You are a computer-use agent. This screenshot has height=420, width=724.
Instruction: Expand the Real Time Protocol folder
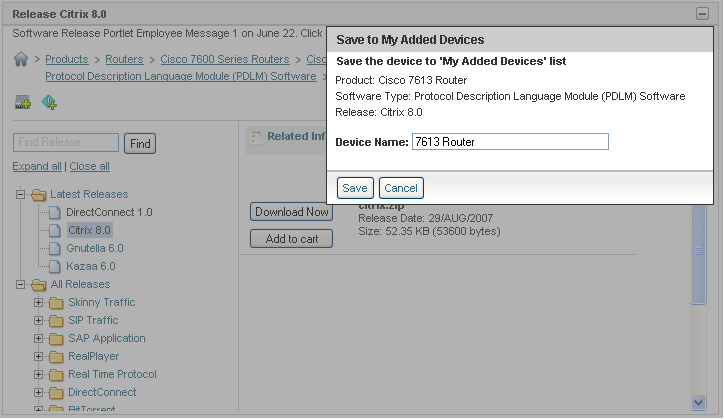click(38, 375)
